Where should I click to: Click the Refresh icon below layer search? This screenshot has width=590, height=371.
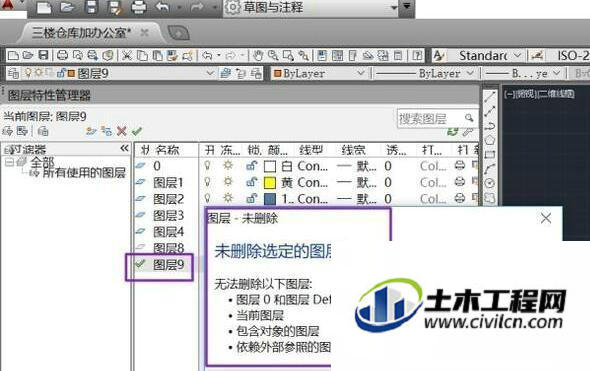tap(453, 132)
